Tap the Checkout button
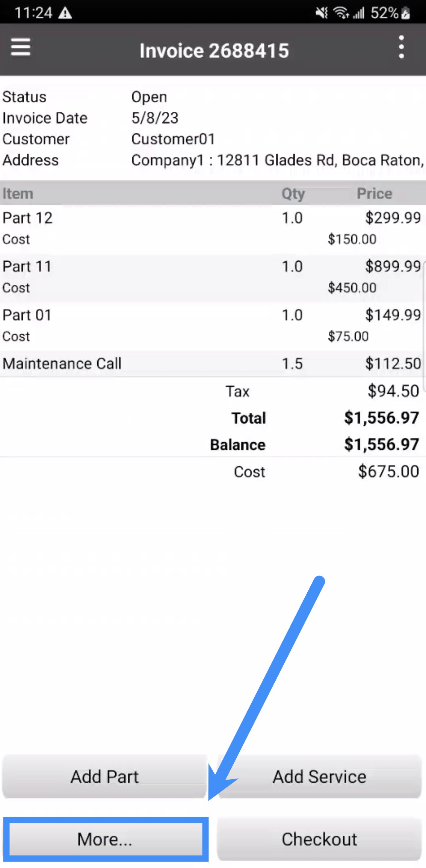Image resolution: width=426 pixels, height=868 pixels. [319, 839]
